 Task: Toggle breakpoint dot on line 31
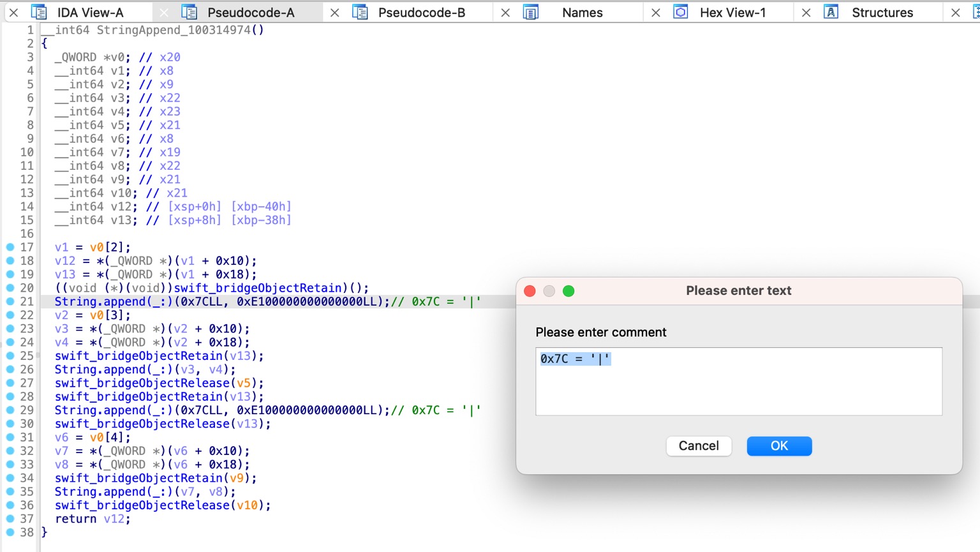pyautogui.click(x=10, y=437)
